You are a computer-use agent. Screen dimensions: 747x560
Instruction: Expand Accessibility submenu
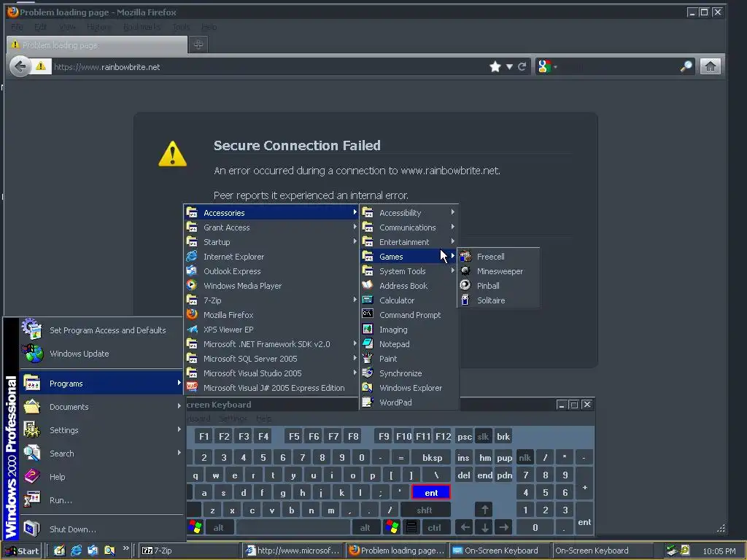pos(409,213)
